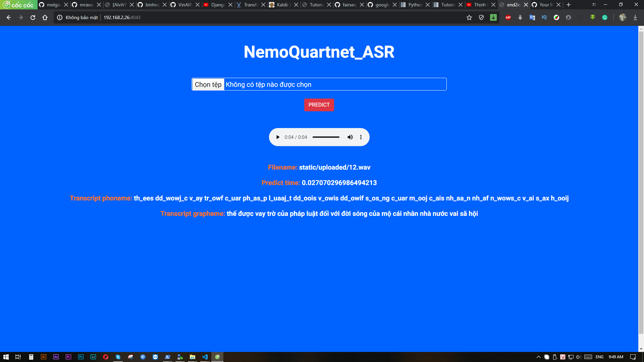The height and width of the screenshot is (362, 644).
Task: Mute the audio player volume
Action: tap(350, 137)
